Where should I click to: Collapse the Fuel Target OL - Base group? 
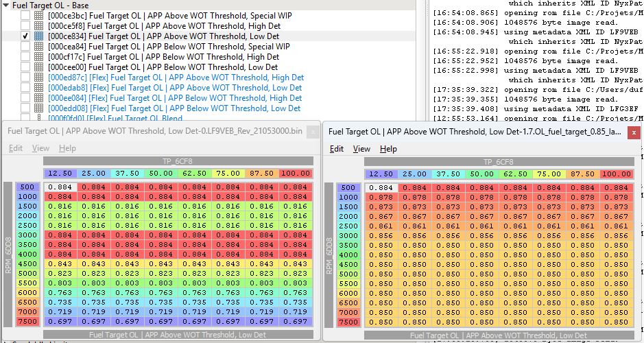click(x=5, y=5)
